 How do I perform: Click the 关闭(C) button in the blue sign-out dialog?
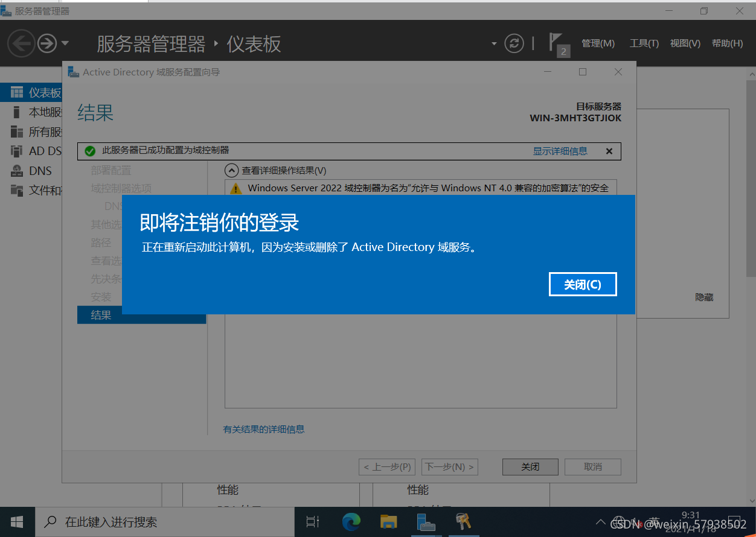coord(583,284)
